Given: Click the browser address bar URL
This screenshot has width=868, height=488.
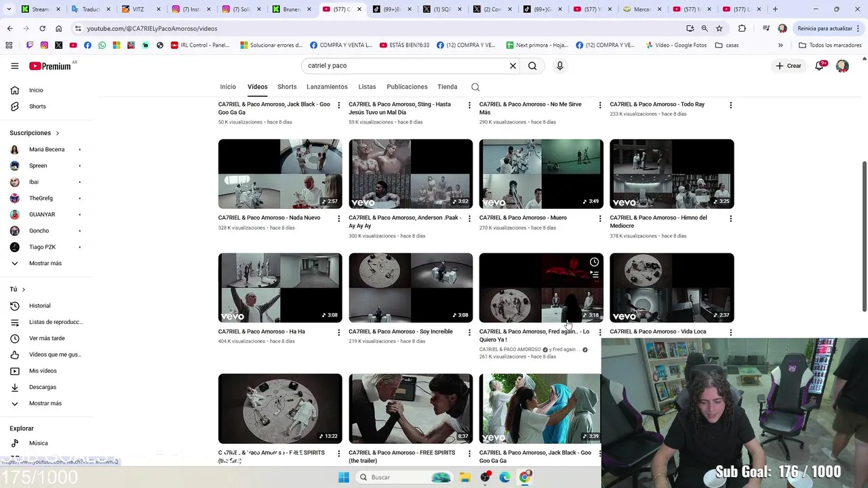Looking at the screenshot, I should coord(152,28).
